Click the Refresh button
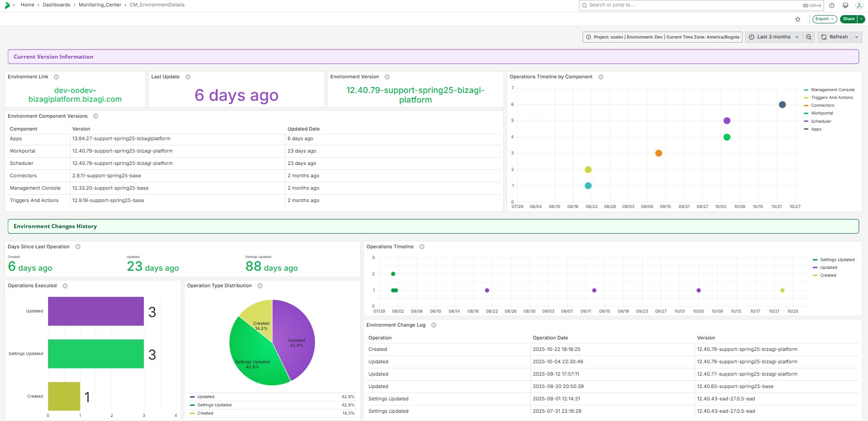 (x=835, y=37)
